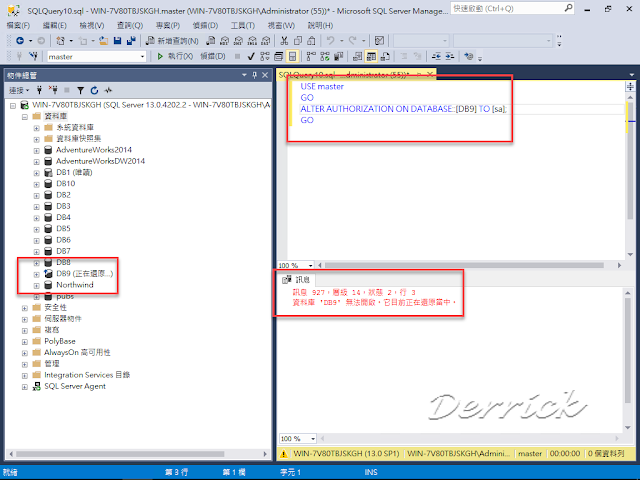Open the 查詢(Q) menu
This screenshot has width=640, height=480.
coord(130,25)
